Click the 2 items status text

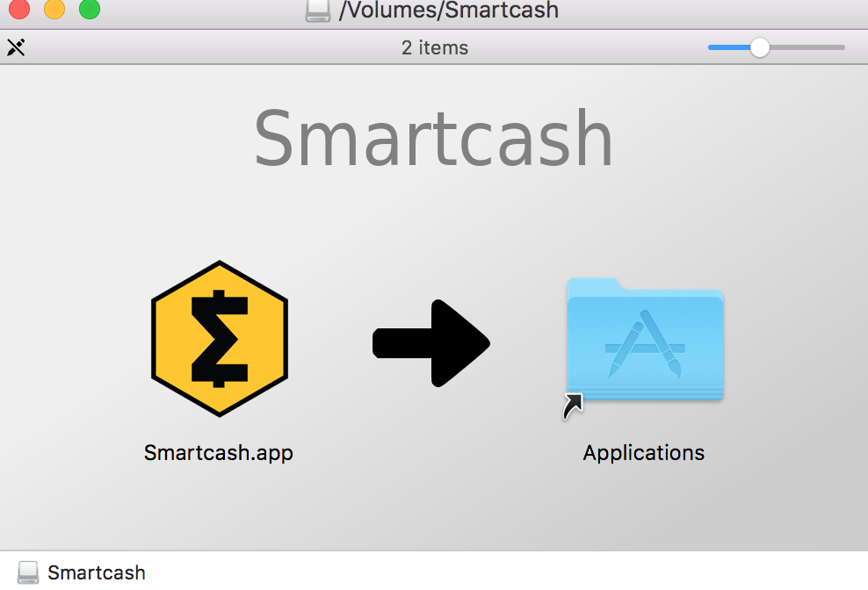pyautogui.click(x=435, y=47)
